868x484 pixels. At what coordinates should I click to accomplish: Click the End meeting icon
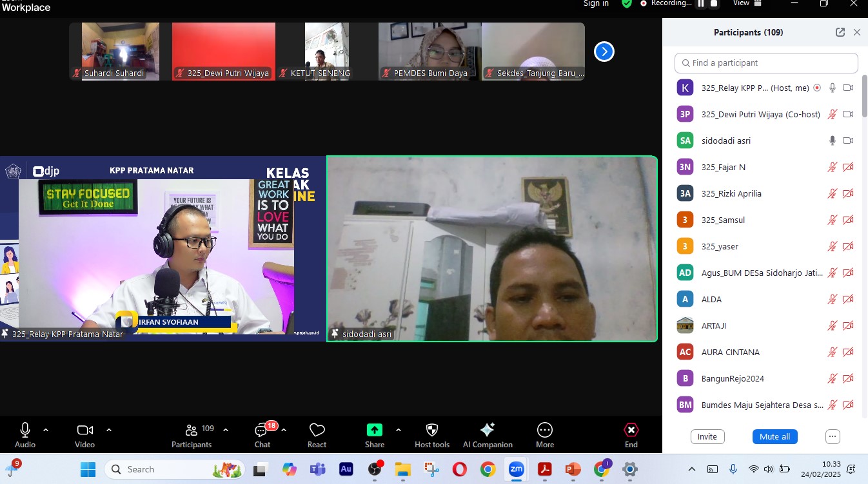631,431
